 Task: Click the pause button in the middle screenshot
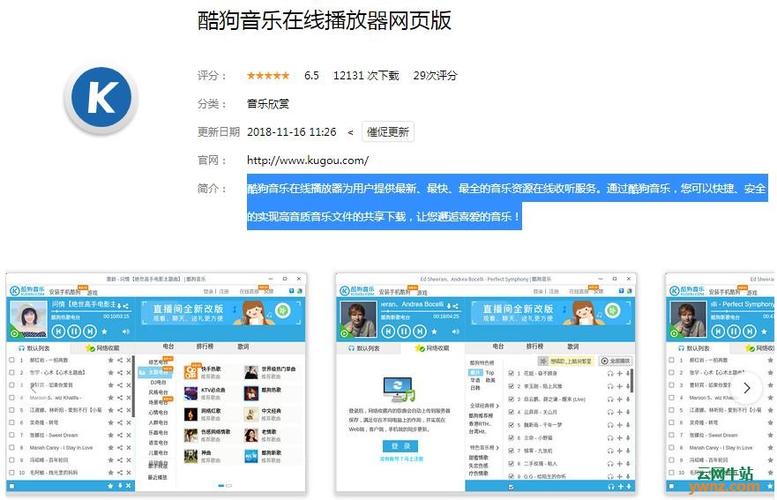click(404, 331)
